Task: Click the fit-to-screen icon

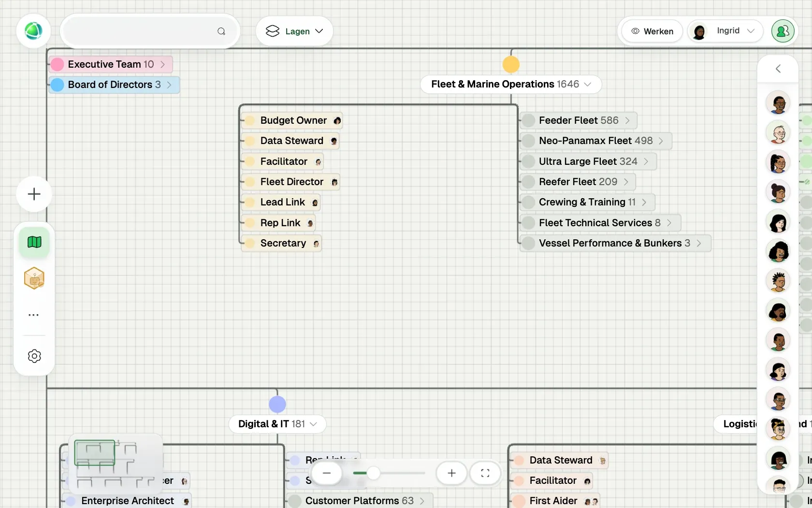Action: (485, 473)
